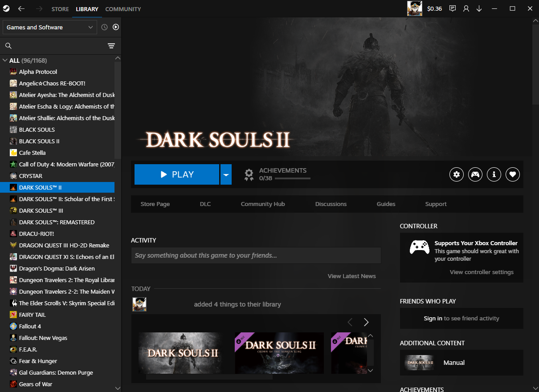Click the achievements 0/38 progress bar
Image resolution: width=539 pixels, height=392 pixels.
click(x=293, y=178)
